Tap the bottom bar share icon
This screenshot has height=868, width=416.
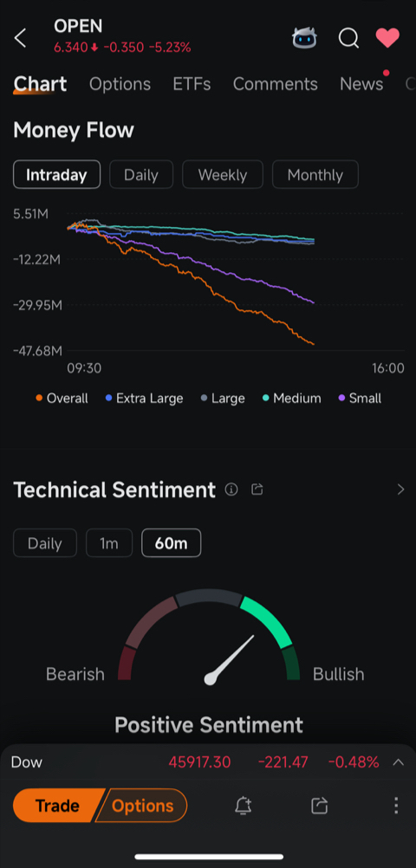coord(320,806)
